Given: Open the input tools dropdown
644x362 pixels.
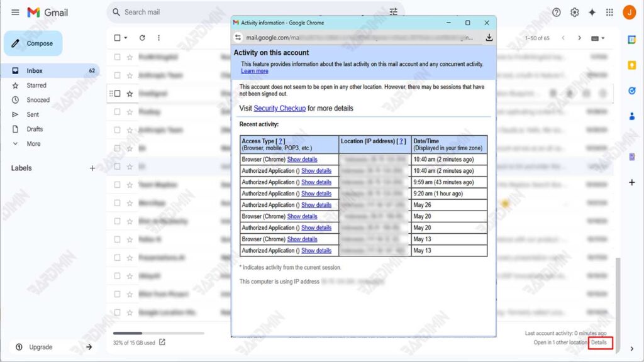Looking at the screenshot, I should pyautogui.click(x=597, y=38).
